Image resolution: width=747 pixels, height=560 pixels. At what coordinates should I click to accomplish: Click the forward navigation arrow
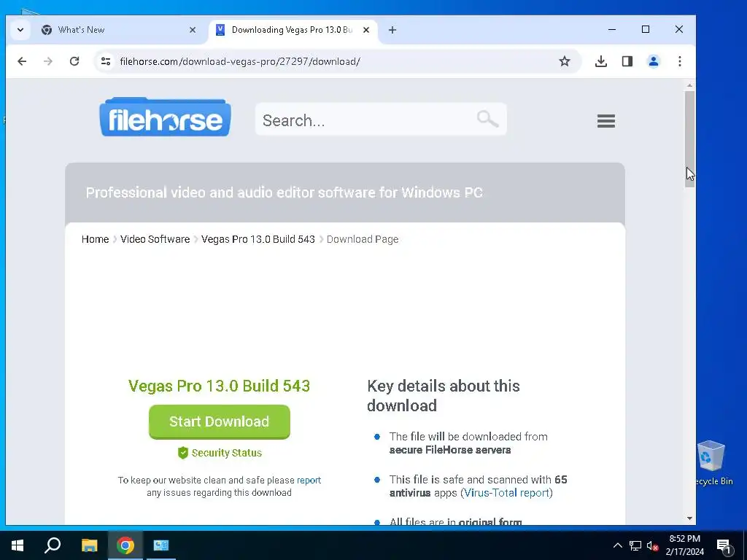47,61
